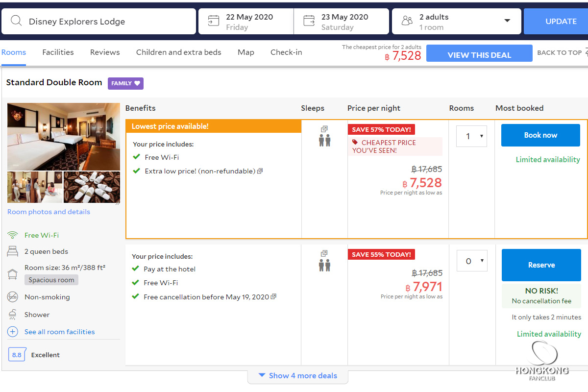This screenshot has width=588, height=392.
Task: Click the Free Wi-Fi signal icon
Action: coord(13,235)
